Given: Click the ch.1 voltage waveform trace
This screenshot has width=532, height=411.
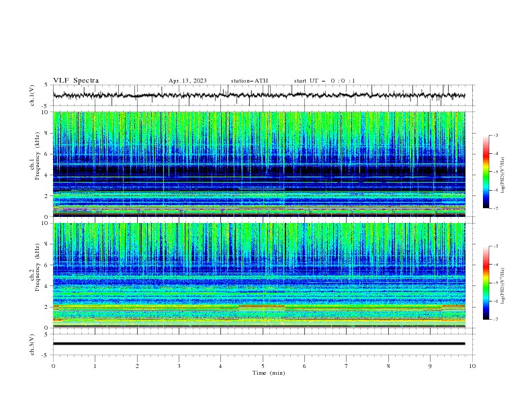Looking at the screenshot, I should [x=259, y=95].
